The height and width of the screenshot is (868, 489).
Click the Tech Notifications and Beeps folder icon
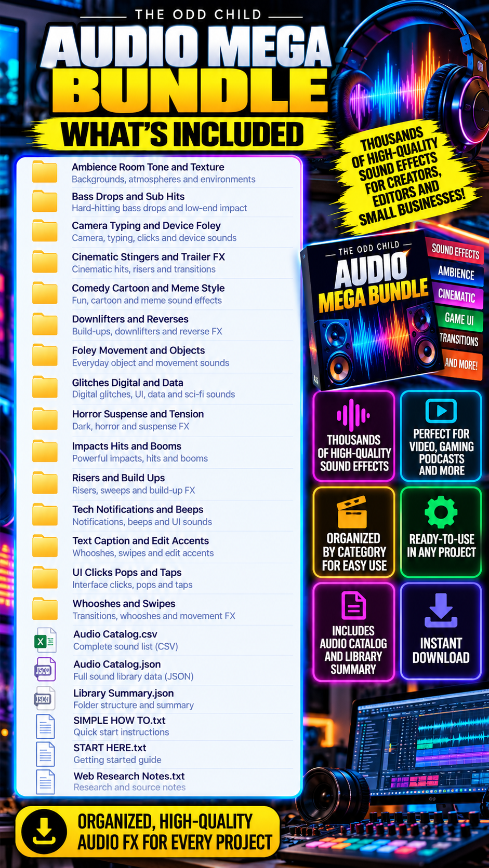point(45,514)
